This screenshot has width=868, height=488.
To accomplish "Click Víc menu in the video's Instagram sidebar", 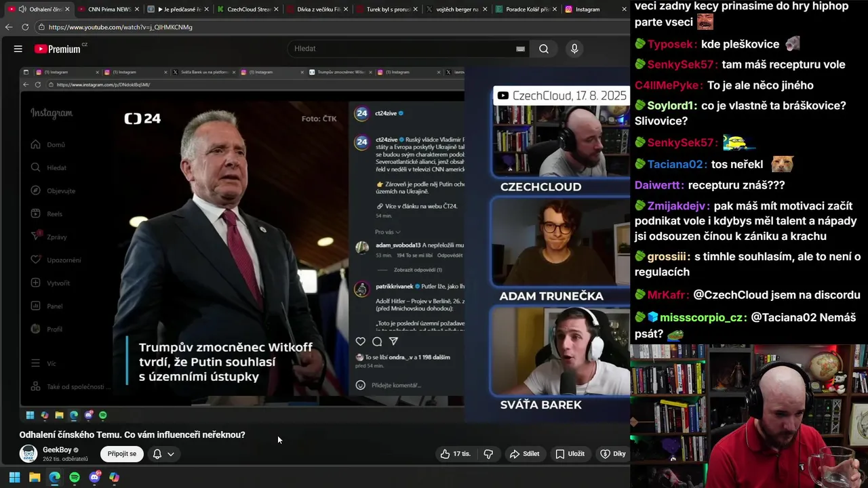I will [43, 363].
